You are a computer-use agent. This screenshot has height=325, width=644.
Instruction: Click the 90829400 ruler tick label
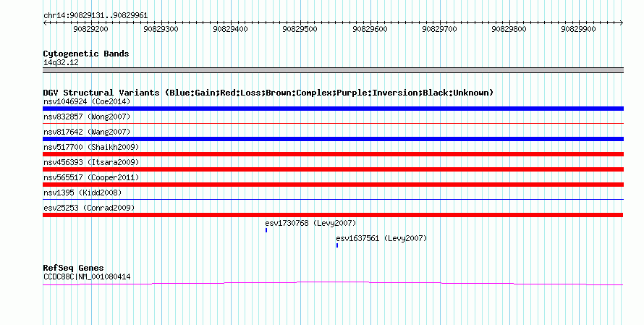[x=230, y=29]
